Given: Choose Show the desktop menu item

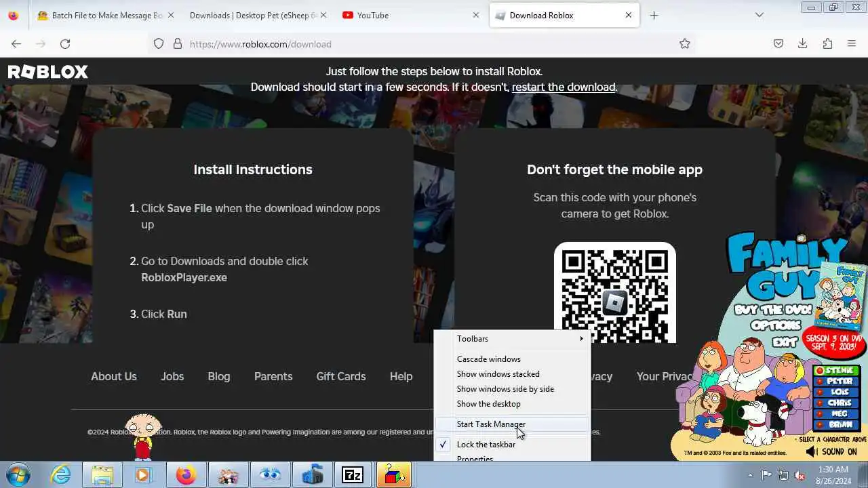Looking at the screenshot, I should pyautogui.click(x=512, y=404).
